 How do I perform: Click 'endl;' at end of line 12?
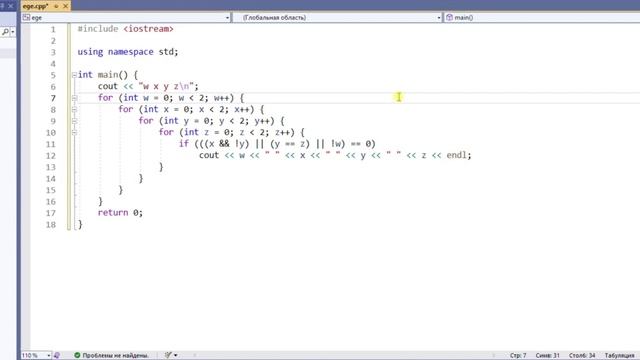click(x=459, y=155)
